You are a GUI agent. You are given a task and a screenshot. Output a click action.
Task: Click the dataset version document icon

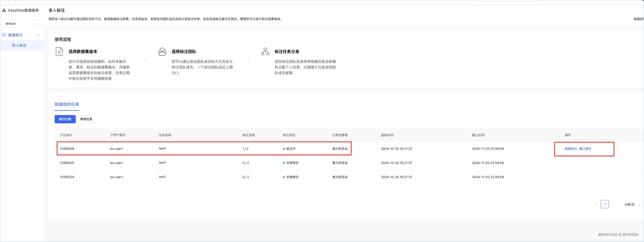pyautogui.click(x=59, y=52)
